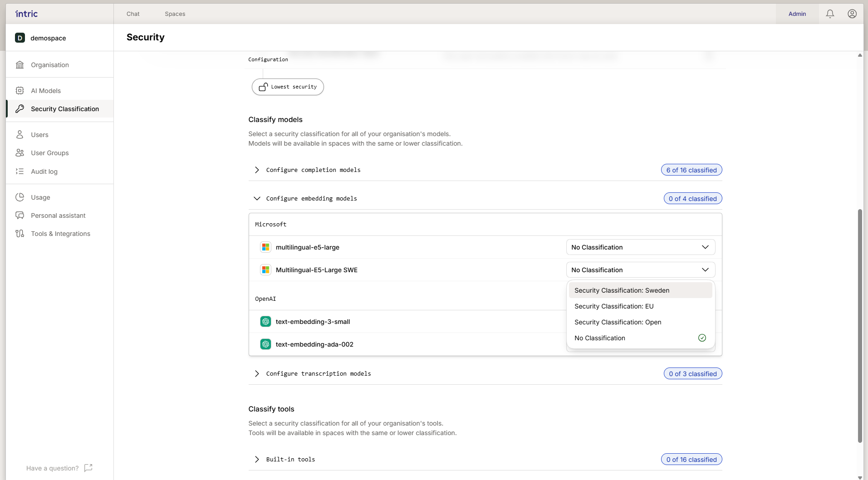Expand Configure transcription models section
Viewport: 868px width, 480px height.
point(257,374)
